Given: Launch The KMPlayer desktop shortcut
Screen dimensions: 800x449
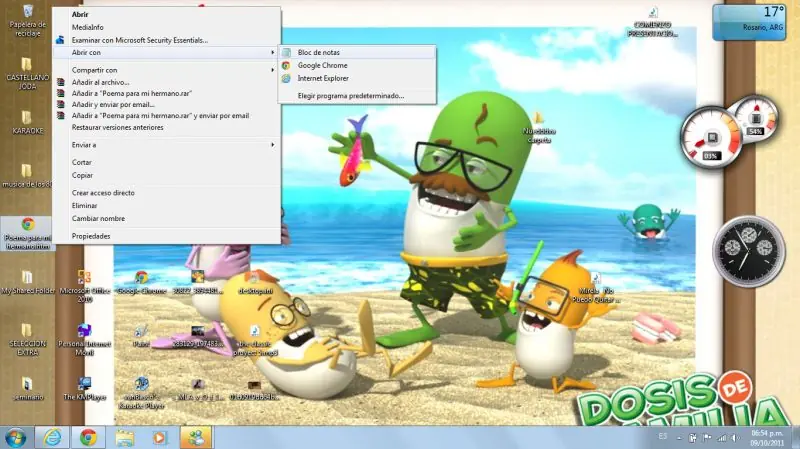Looking at the screenshot, I should [x=85, y=389].
